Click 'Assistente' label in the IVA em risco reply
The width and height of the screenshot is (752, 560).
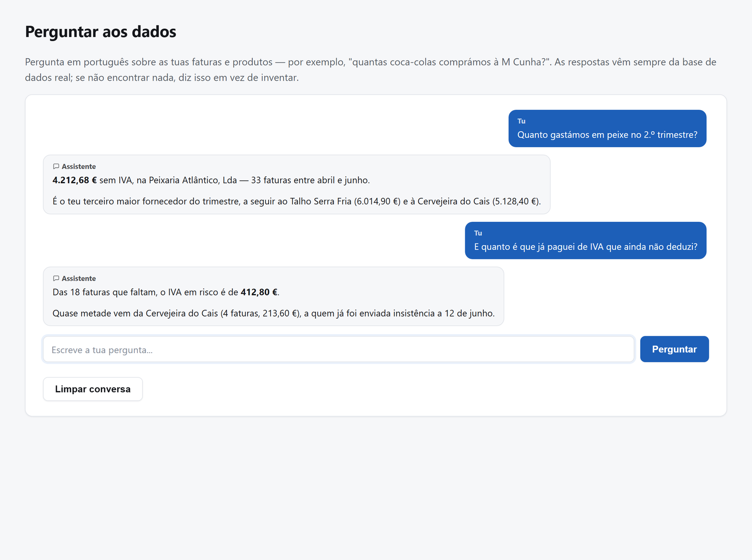pyautogui.click(x=79, y=278)
